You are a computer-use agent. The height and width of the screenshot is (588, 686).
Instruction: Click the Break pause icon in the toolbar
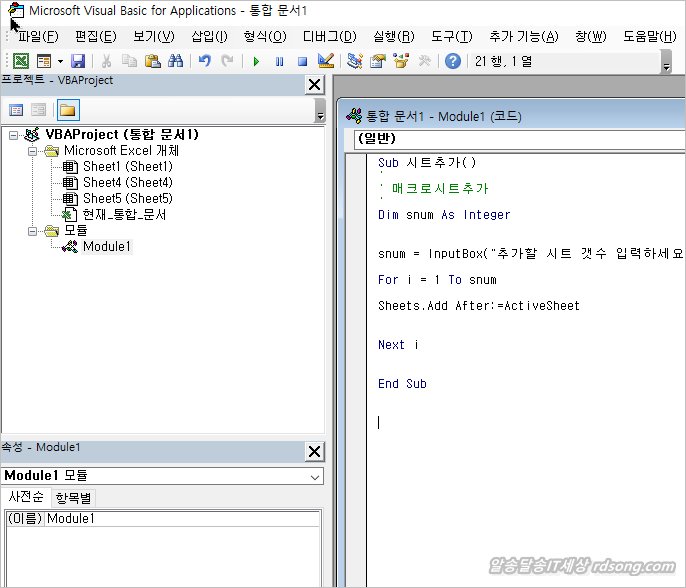pos(279,61)
